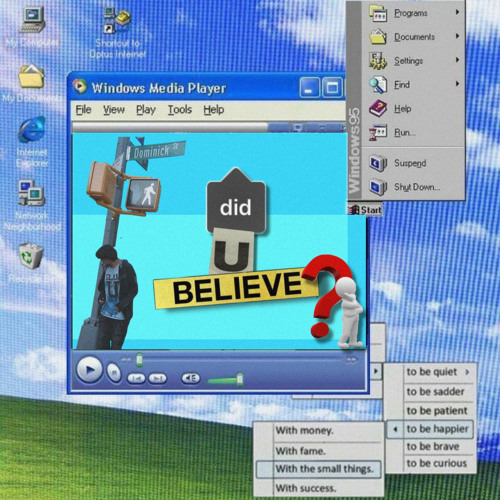Choose 'to be sadder' menu entry
The height and width of the screenshot is (500, 500).
point(435,392)
